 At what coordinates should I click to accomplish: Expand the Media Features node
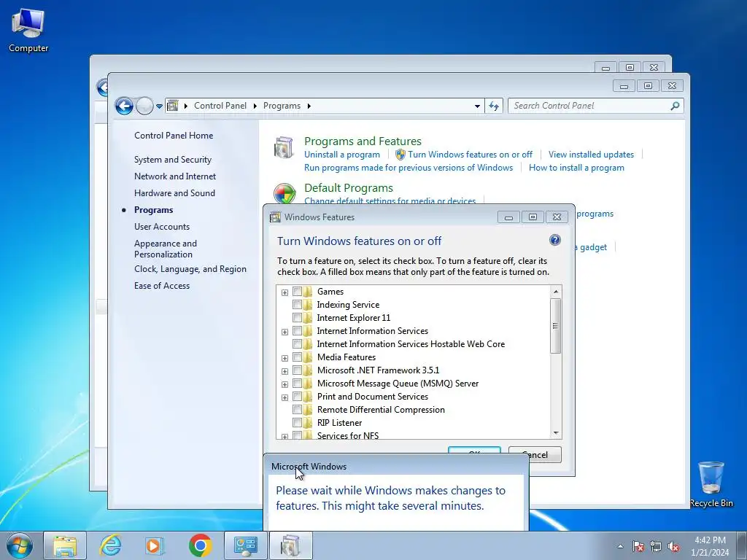click(285, 357)
